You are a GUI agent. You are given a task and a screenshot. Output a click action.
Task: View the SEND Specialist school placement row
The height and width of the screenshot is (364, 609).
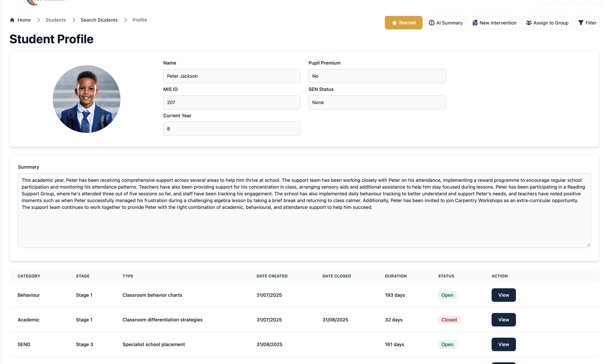click(x=503, y=344)
